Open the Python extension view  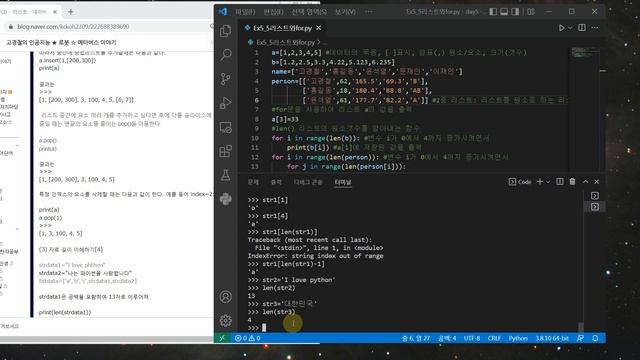coord(225,199)
